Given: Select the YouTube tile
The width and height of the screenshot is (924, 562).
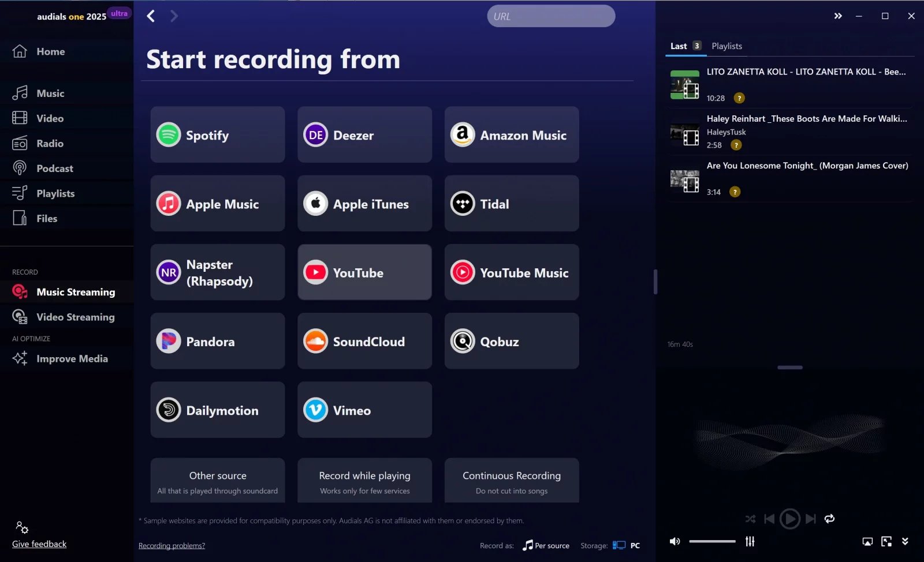Looking at the screenshot, I should tap(364, 272).
